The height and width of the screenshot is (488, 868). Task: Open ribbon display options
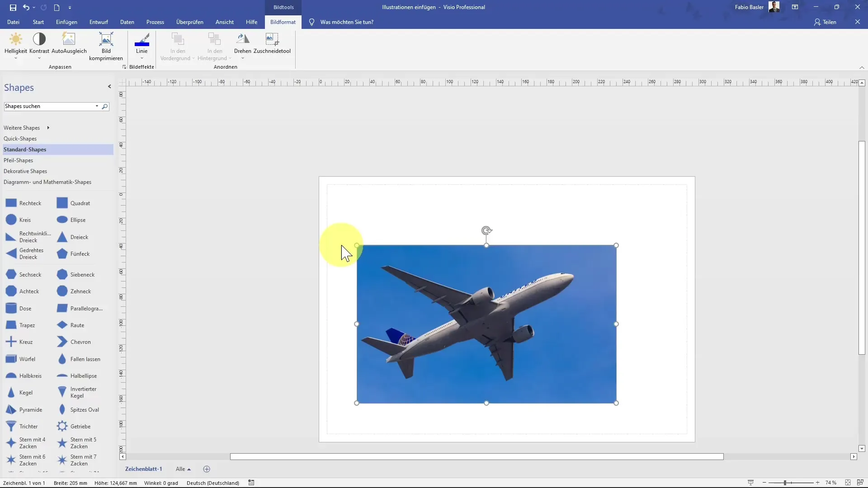[795, 7]
